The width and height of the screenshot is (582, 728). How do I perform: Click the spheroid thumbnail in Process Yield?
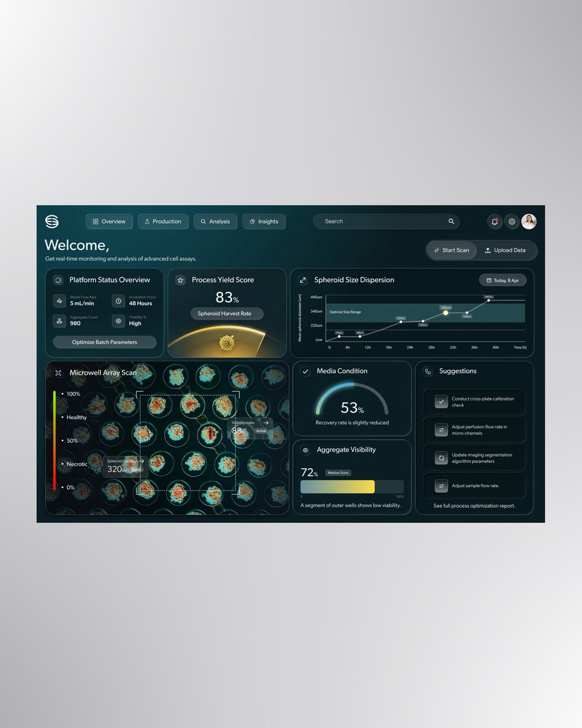(227, 343)
